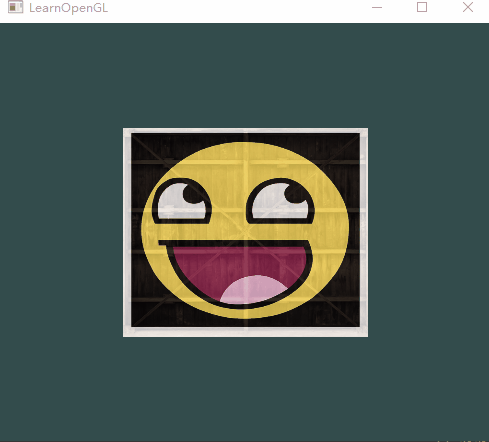The image size is (489, 442).
Task: Maximize the LearnOpenGL window
Action: (422, 7)
